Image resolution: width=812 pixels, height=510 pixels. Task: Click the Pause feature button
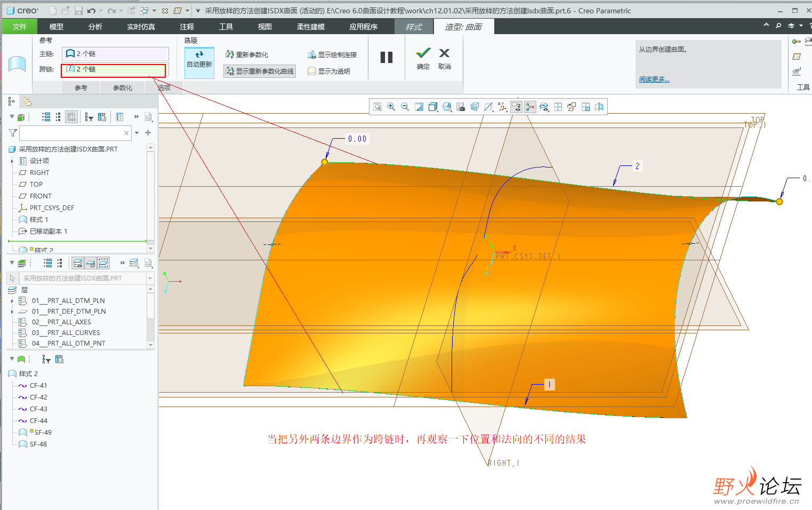387,58
